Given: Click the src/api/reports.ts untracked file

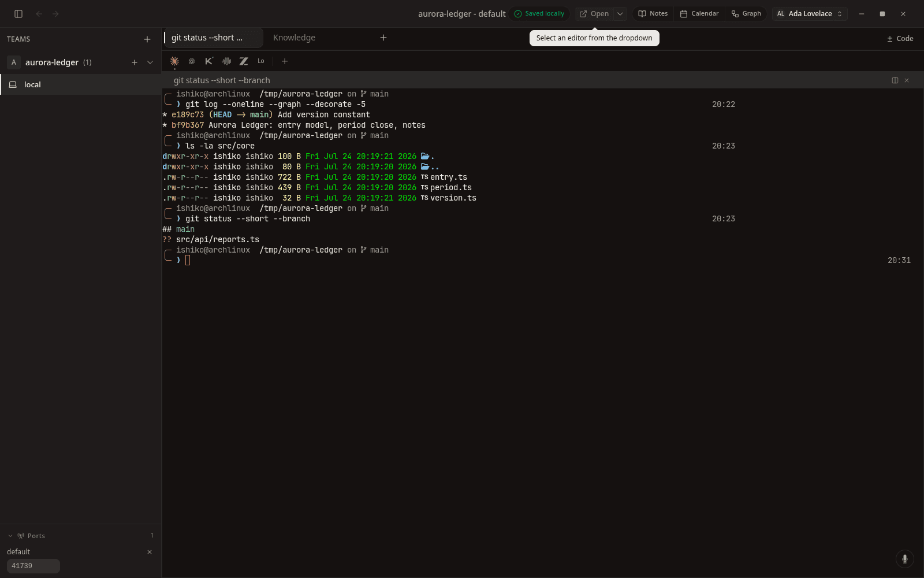Looking at the screenshot, I should click(x=218, y=239).
